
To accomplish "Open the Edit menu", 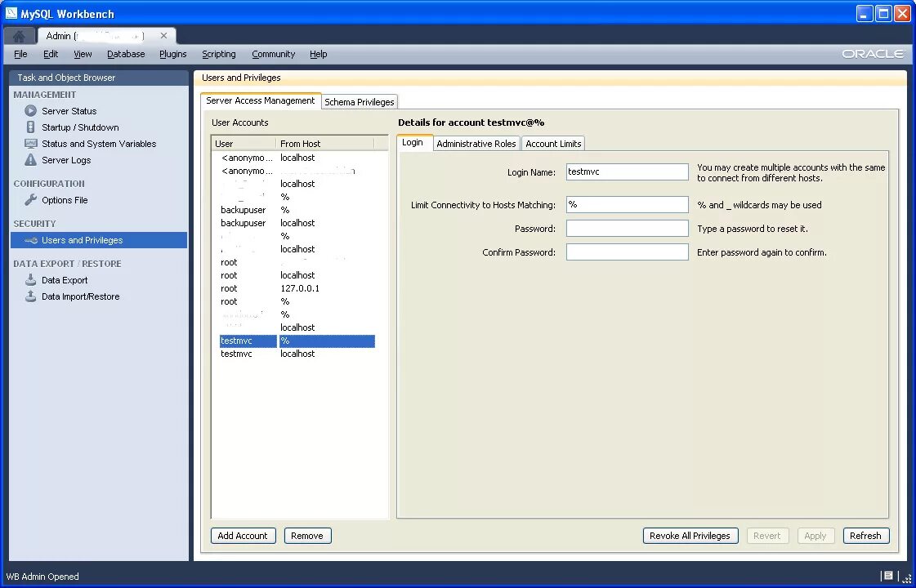I will 51,54.
